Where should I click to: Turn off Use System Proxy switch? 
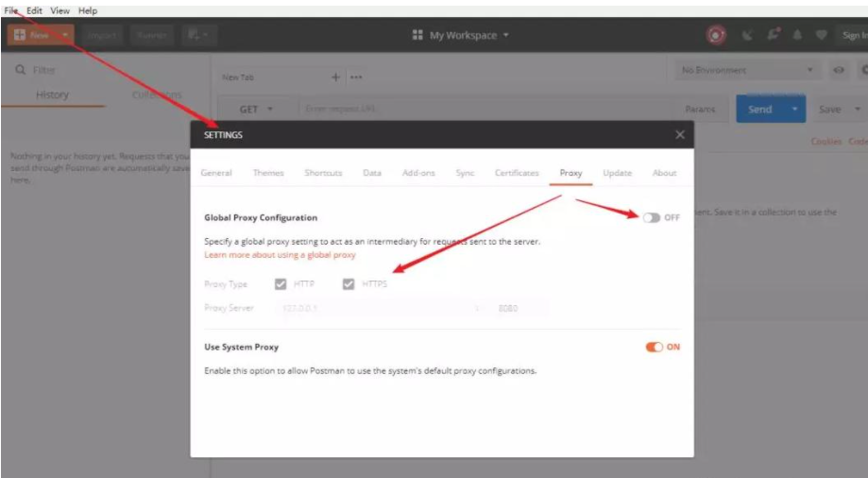[x=654, y=347]
